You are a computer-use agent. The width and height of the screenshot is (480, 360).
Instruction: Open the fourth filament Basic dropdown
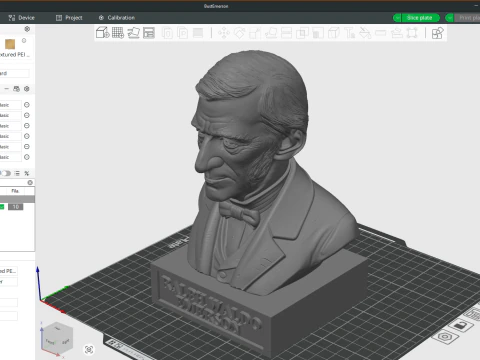11,136
